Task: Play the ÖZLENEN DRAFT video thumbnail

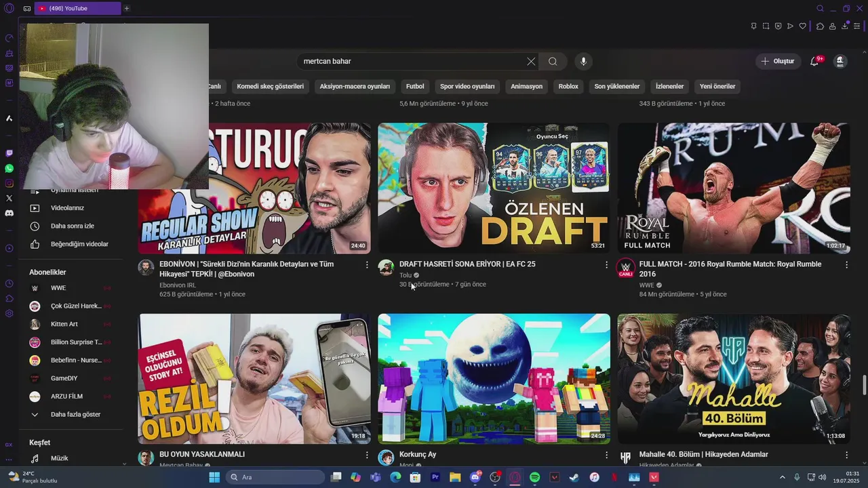Action: point(494,188)
